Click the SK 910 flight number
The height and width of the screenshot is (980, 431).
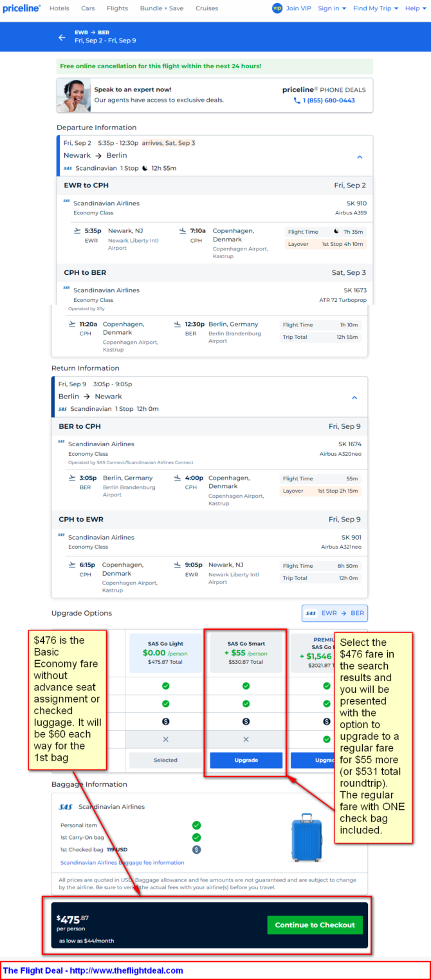pyautogui.click(x=355, y=203)
